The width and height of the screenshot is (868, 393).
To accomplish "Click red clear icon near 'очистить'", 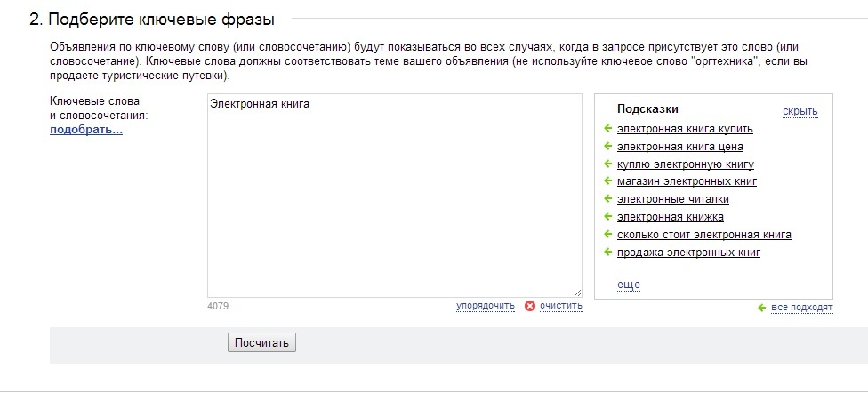I will coord(530,306).
